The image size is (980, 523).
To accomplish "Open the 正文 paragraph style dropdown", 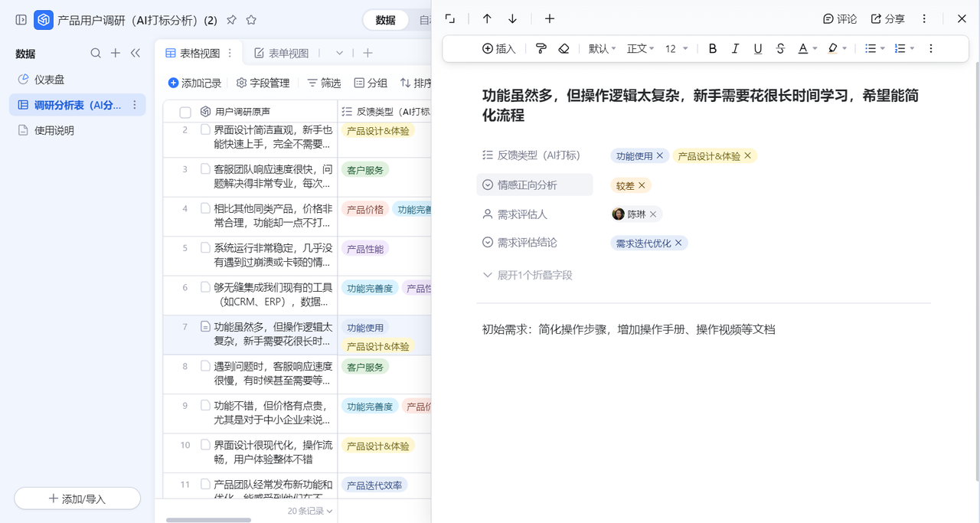I will [x=640, y=48].
